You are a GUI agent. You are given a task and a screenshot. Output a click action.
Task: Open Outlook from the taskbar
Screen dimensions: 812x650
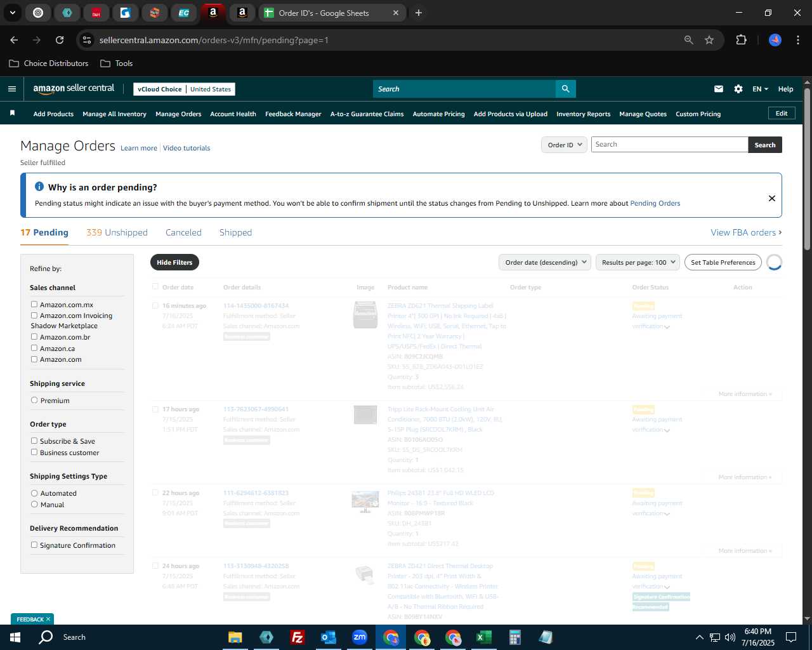(328, 637)
